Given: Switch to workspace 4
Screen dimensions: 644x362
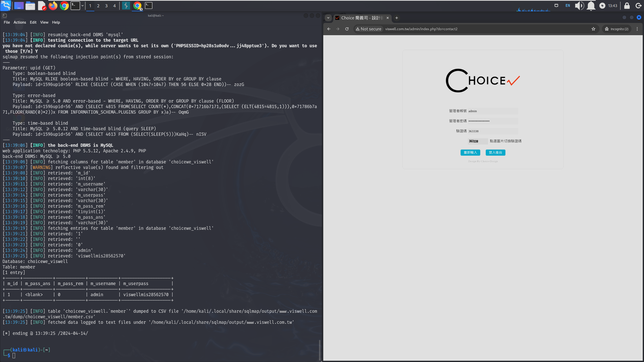Looking at the screenshot, I should [x=114, y=6].
